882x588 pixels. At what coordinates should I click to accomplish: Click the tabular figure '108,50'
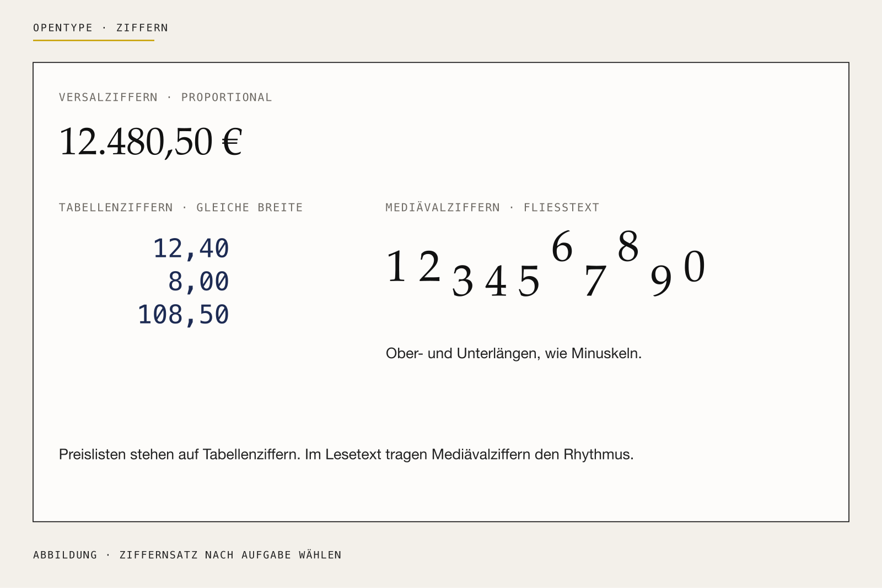click(183, 315)
